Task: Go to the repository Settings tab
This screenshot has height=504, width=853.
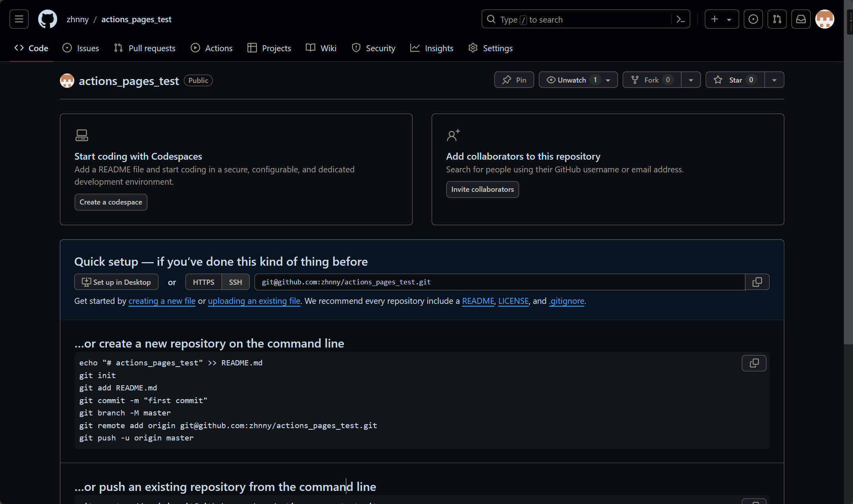Action: pyautogui.click(x=490, y=48)
